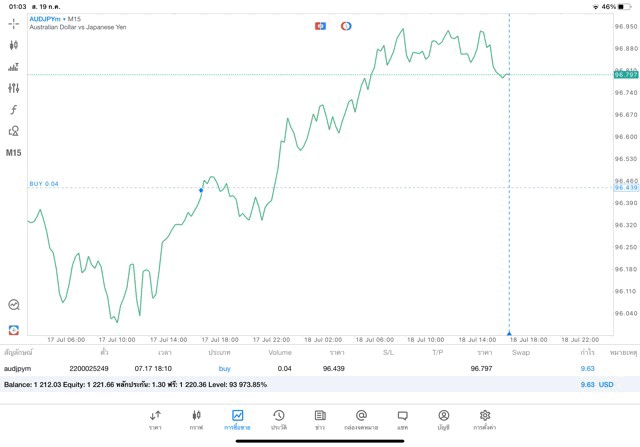Switch to the Quotes tab (ราคา)
The width and height of the screenshot is (640, 447).
point(155,419)
